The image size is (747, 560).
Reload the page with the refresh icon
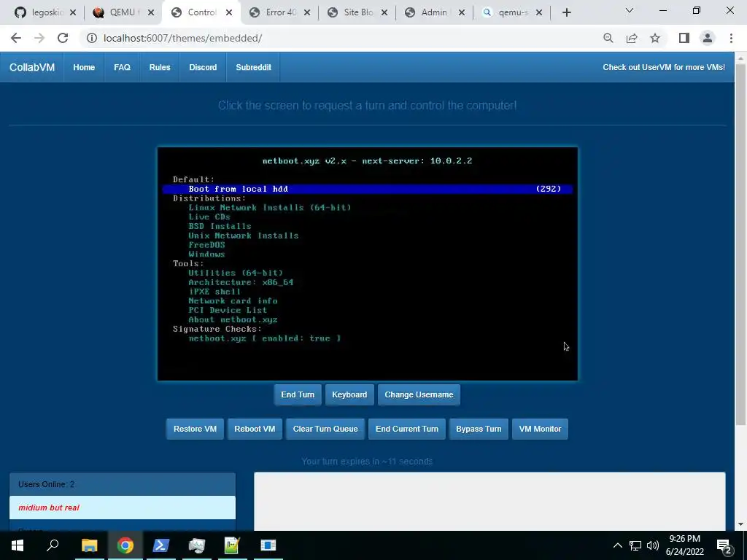click(x=63, y=38)
